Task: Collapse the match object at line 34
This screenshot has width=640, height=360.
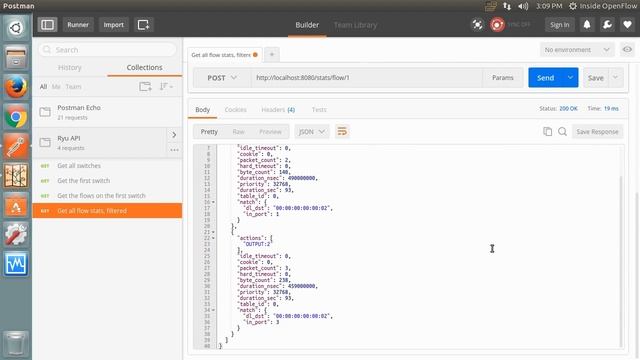Action: 213,310
